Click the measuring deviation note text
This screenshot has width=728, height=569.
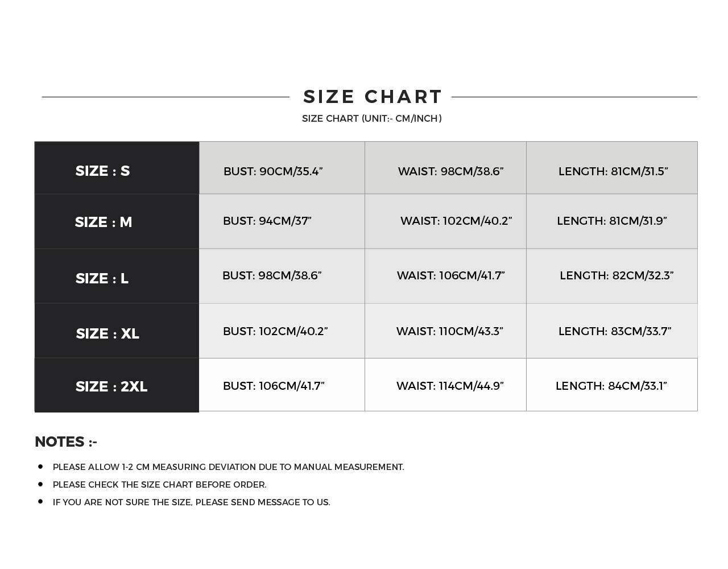228,467
